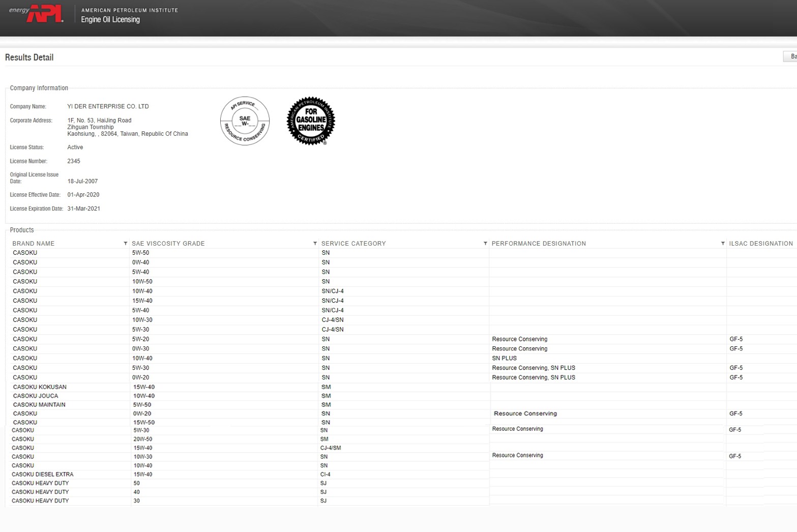This screenshot has height=532, width=797.
Task: Click viscosity grade 20W-50 cell
Action: tap(143, 439)
